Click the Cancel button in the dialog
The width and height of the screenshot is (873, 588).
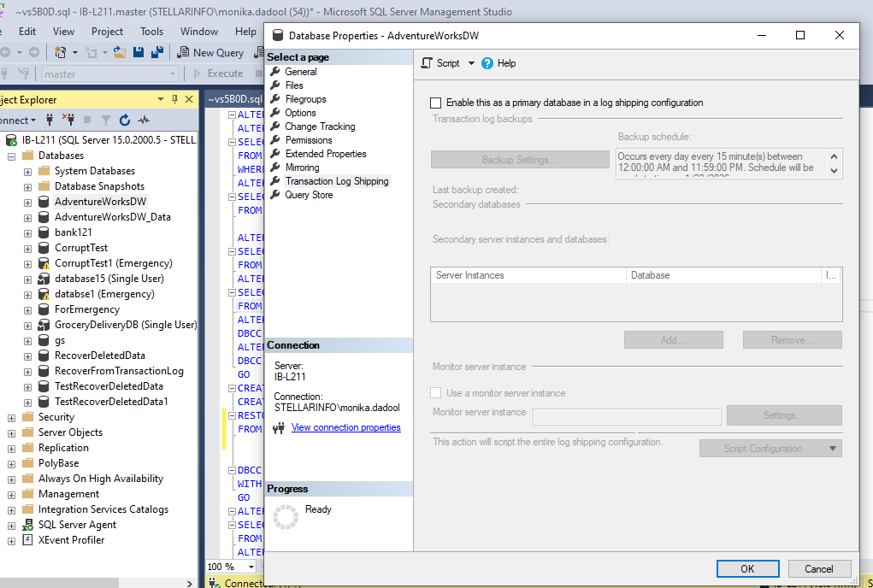818,568
